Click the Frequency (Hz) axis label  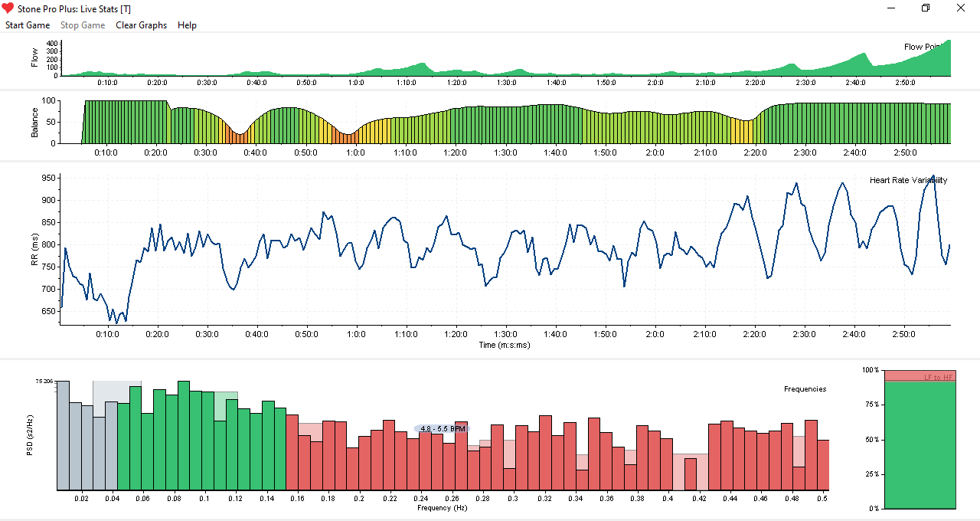pos(441,507)
